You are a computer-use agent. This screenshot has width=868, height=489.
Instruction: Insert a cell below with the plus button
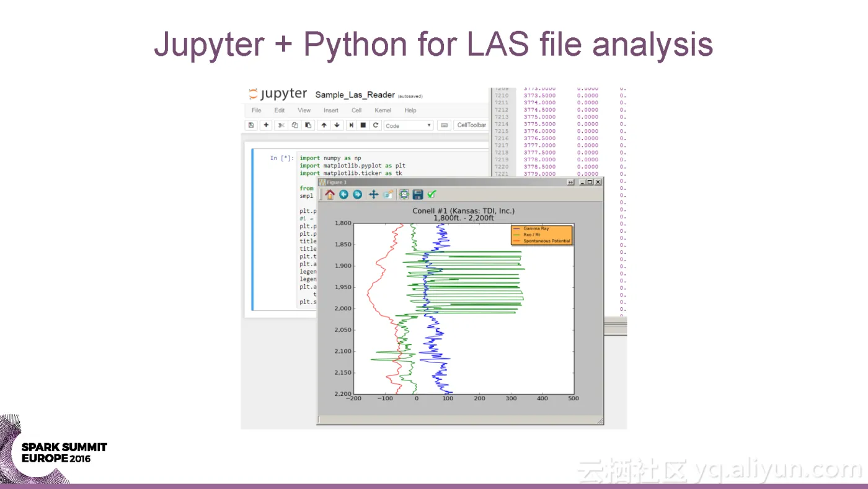(x=266, y=125)
